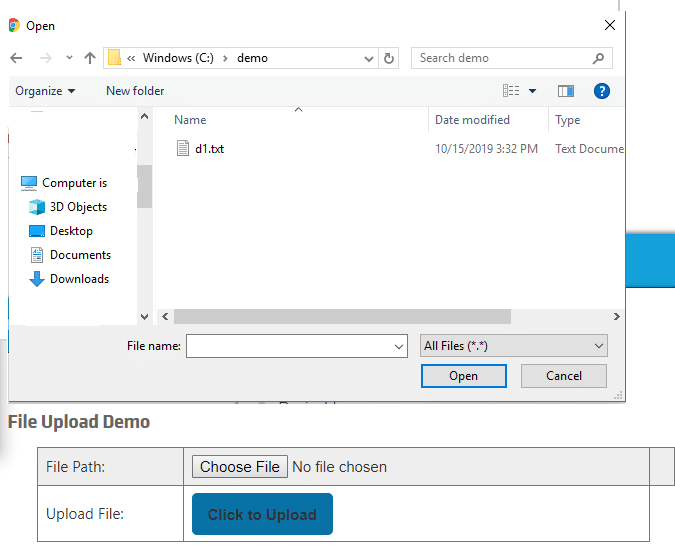Viewport: 675px width, 552px height.
Task: Click navigation pane scroll up arrow
Action: [145, 116]
